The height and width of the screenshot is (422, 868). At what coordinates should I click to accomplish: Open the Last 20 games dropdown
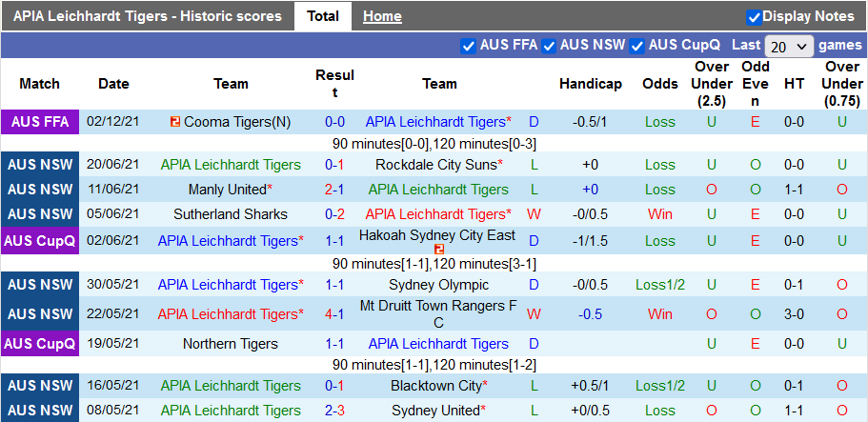789,47
